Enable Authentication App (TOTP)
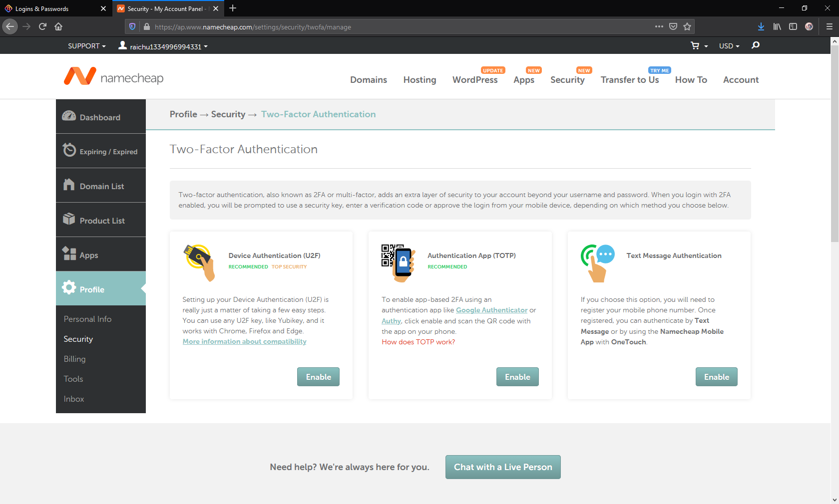Image resolution: width=839 pixels, height=504 pixels. point(517,377)
